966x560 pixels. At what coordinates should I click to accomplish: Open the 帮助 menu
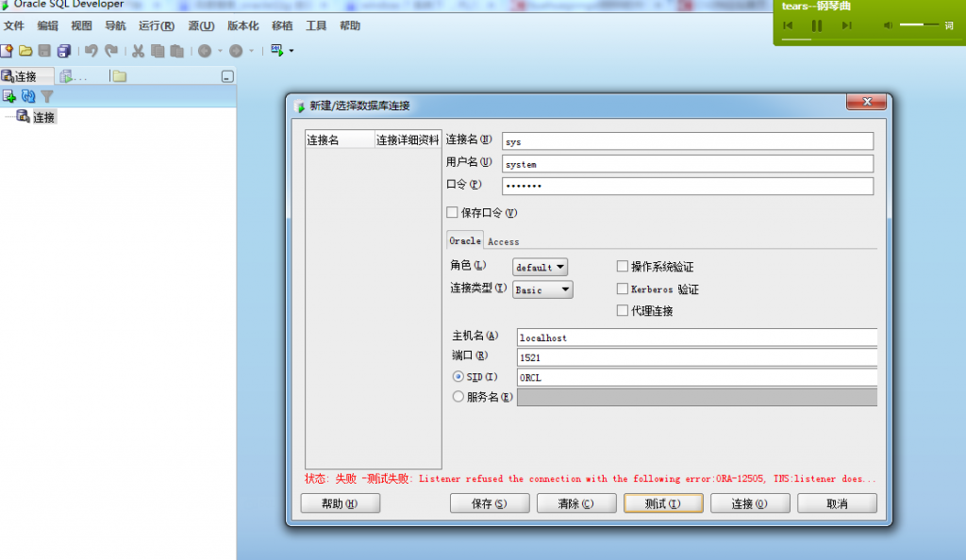coord(350,25)
